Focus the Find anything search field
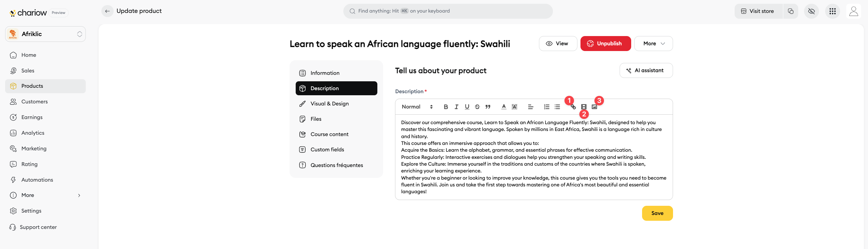This screenshot has width=868, height=249. coord(448,11)
